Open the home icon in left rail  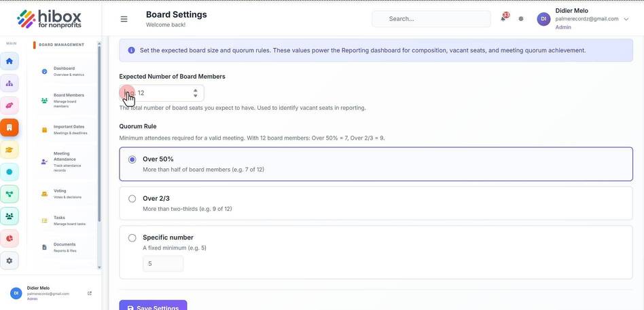(10, 61)
